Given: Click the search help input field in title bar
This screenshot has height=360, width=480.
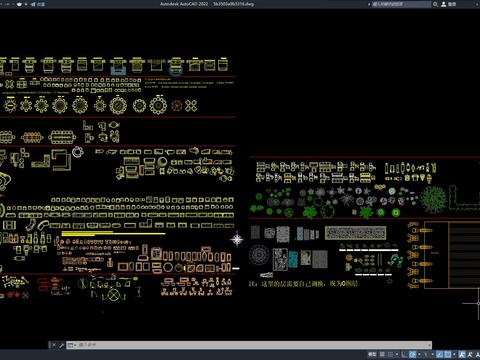Looking at the screenshot, I should coord(401,4).
